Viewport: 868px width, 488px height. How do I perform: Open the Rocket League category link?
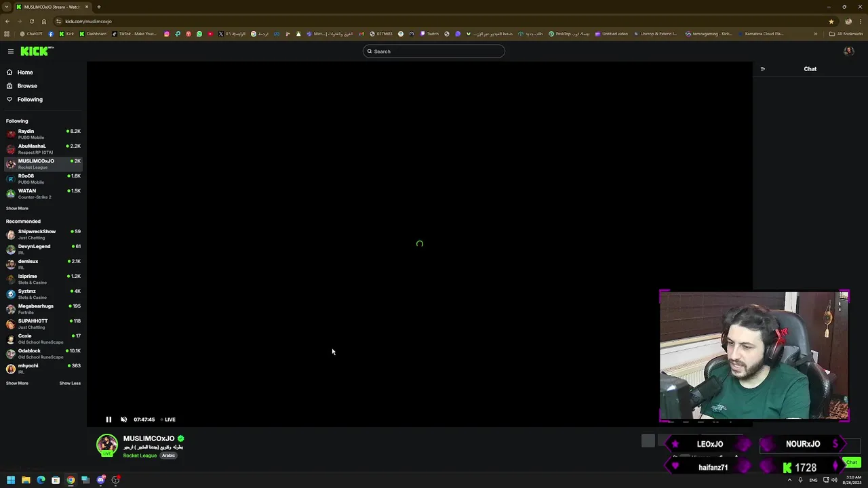point(140,455)
